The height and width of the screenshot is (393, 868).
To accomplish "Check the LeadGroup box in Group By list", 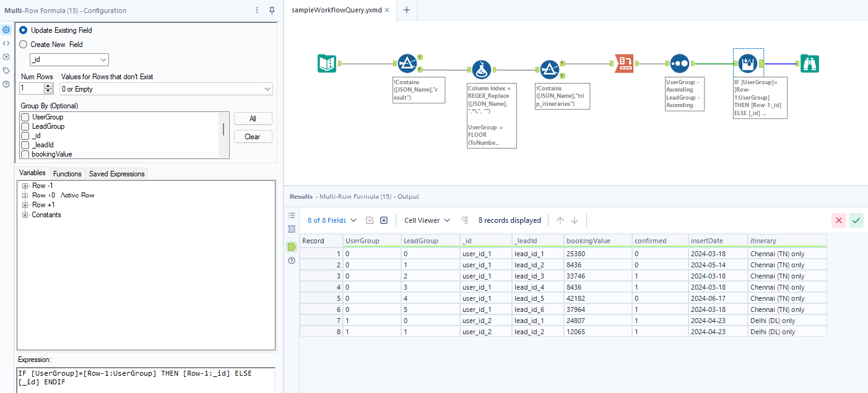I will tap(25, 126).
